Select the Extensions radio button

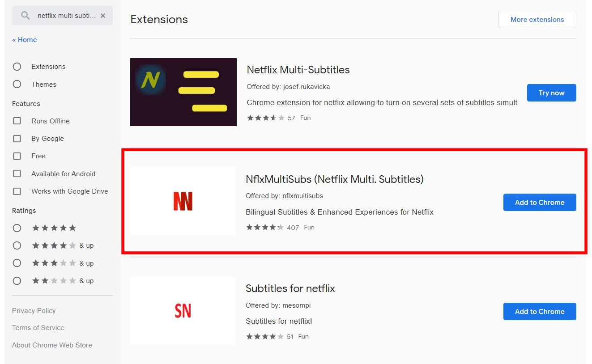[17, 67]
